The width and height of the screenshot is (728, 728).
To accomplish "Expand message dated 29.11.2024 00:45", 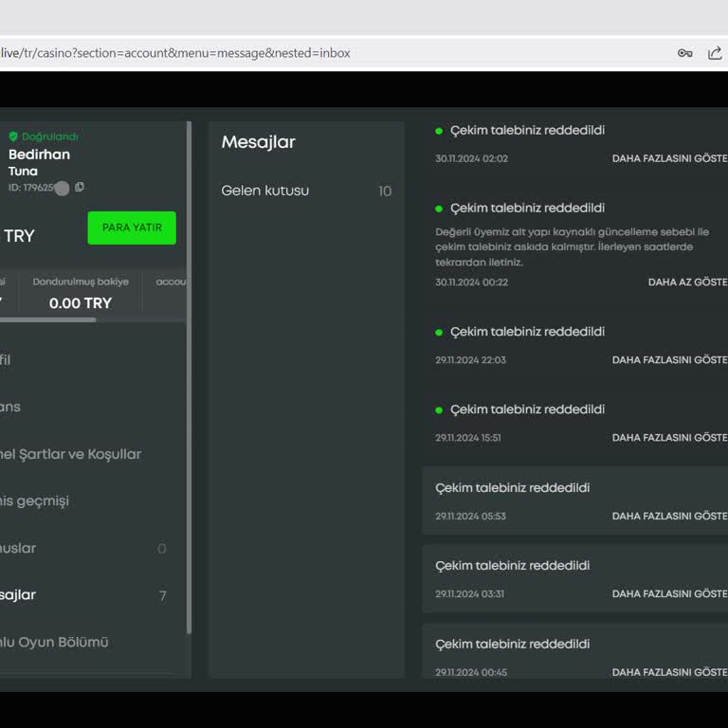I will point(669,672).
